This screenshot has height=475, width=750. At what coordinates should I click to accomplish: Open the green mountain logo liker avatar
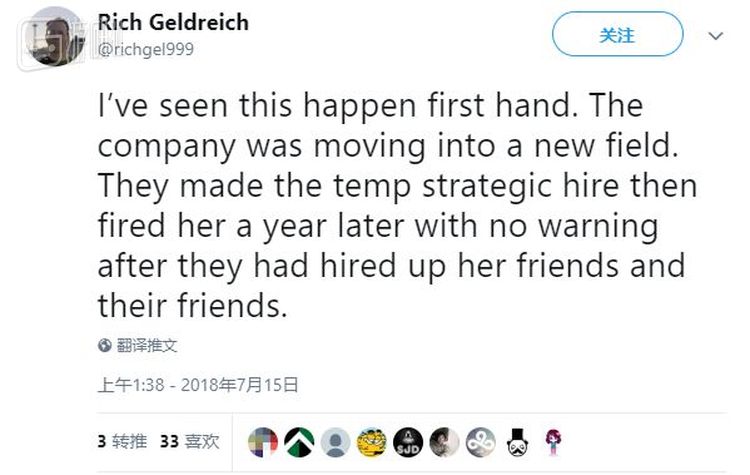coord(299,440)
